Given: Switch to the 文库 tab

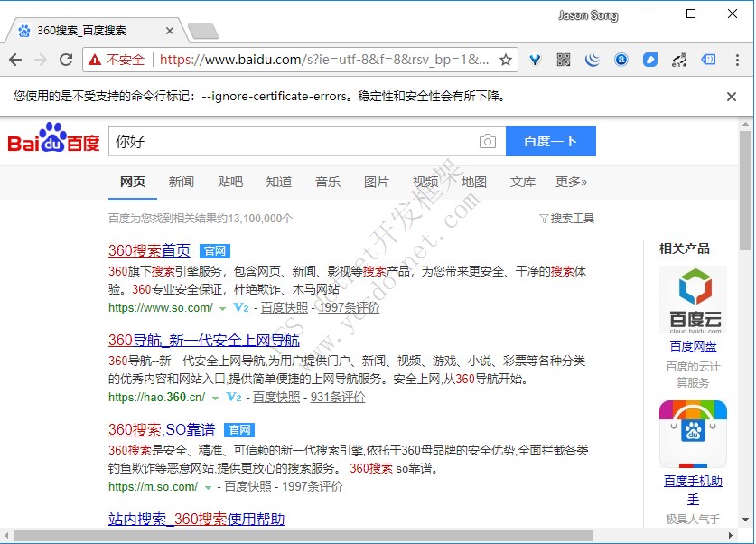Looking at the screenshot, I should 523,182.
